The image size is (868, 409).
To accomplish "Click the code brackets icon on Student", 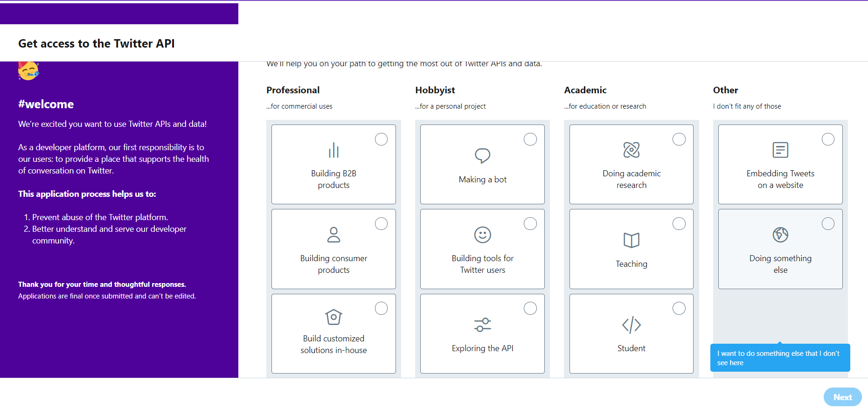I will pos(632,325).
